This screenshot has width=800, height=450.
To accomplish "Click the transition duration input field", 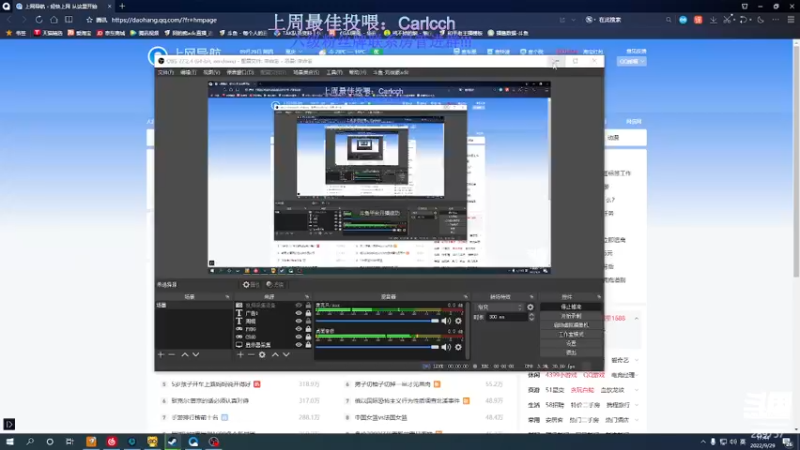I will pos(506,317).
